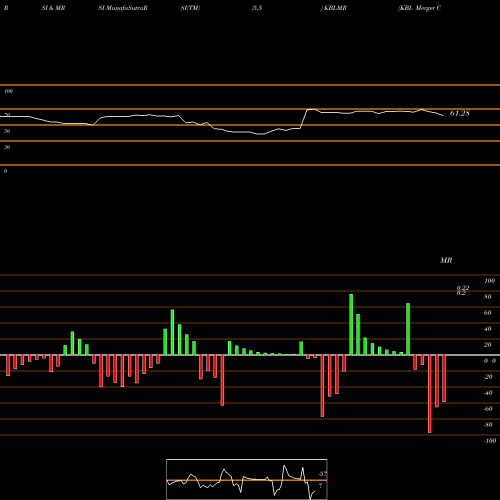Click the longest red MR bar

pyautogui.click(x=429, y=394)
